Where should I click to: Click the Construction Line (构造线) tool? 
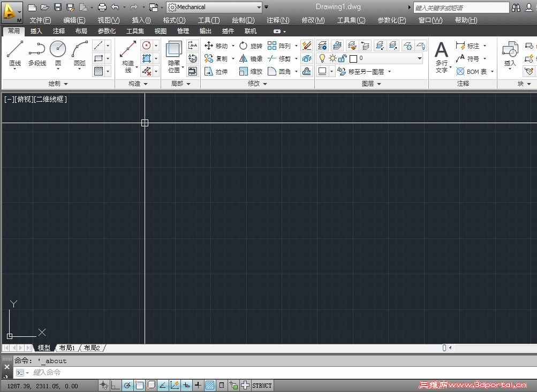128,57
